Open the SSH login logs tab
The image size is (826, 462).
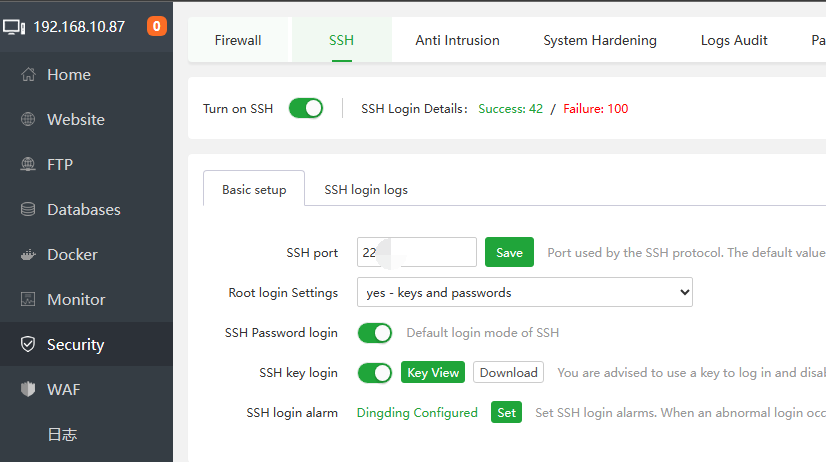(366, 189)
